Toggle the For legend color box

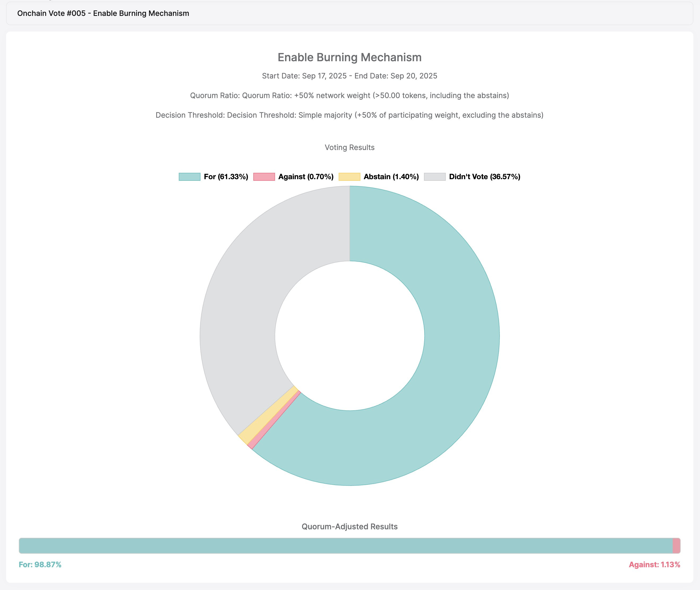point(189,177)
